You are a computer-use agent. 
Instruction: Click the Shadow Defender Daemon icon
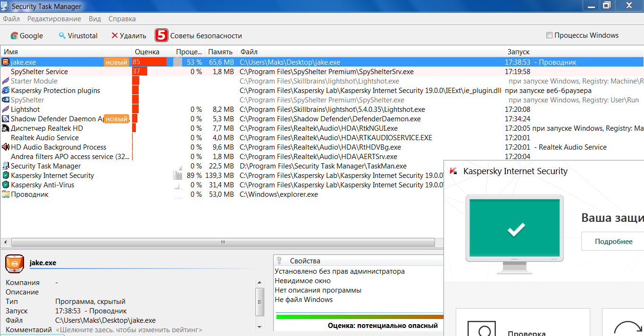coord(6,119)
